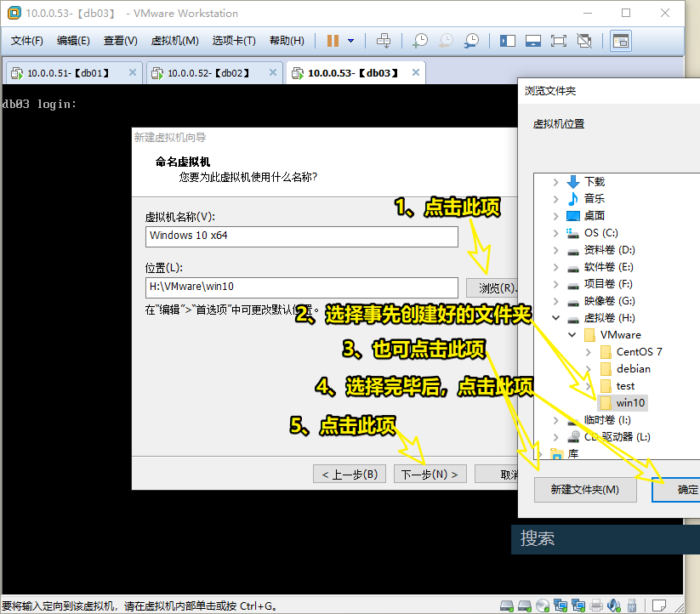Expand the 下载 tree node
The image size is (700, 614).
[x=555, y=182]
